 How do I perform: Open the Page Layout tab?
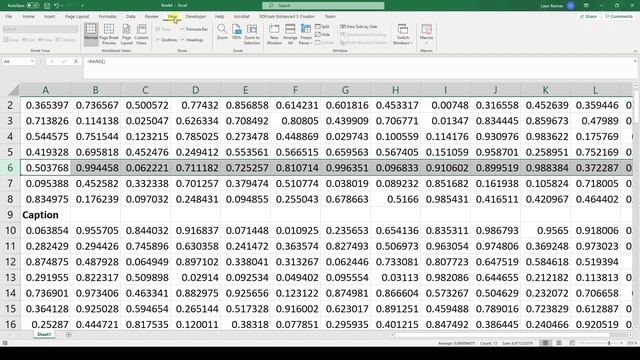coord(77,16)
